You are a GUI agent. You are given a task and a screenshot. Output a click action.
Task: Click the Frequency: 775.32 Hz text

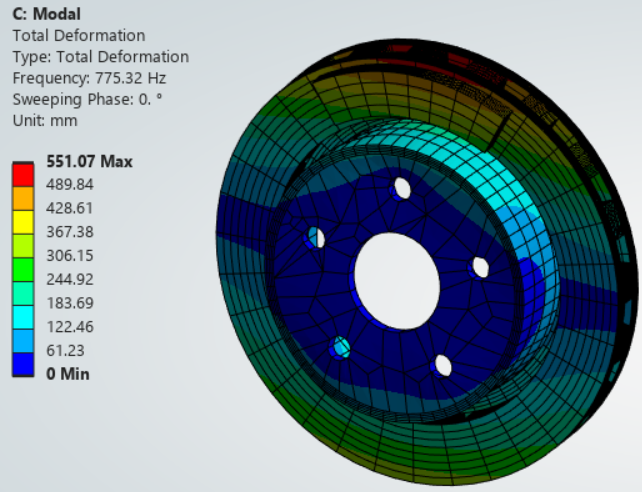[91, 78]
